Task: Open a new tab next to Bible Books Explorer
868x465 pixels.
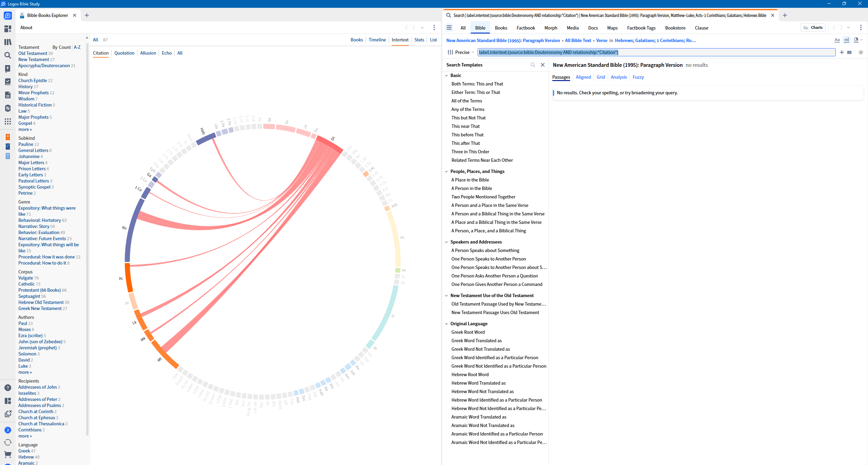Action: coord(87,15)
